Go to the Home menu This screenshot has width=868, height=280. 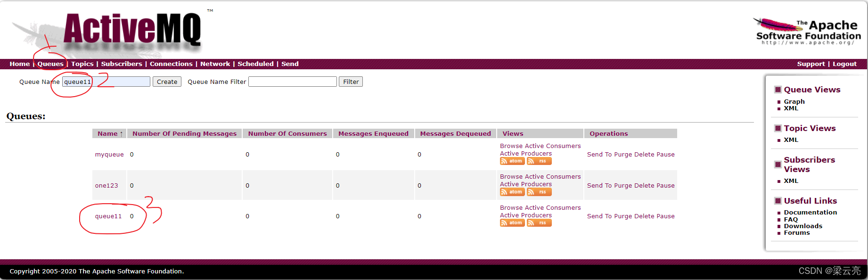coord(19,64)
